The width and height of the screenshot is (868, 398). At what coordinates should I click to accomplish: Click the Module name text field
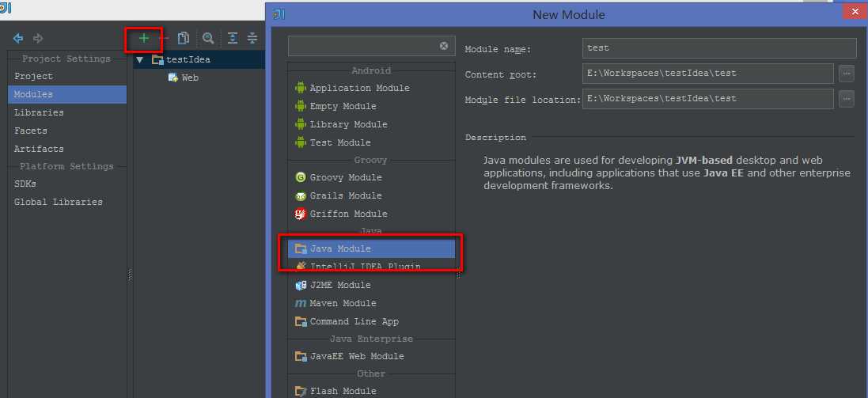(x=719, y=48)
